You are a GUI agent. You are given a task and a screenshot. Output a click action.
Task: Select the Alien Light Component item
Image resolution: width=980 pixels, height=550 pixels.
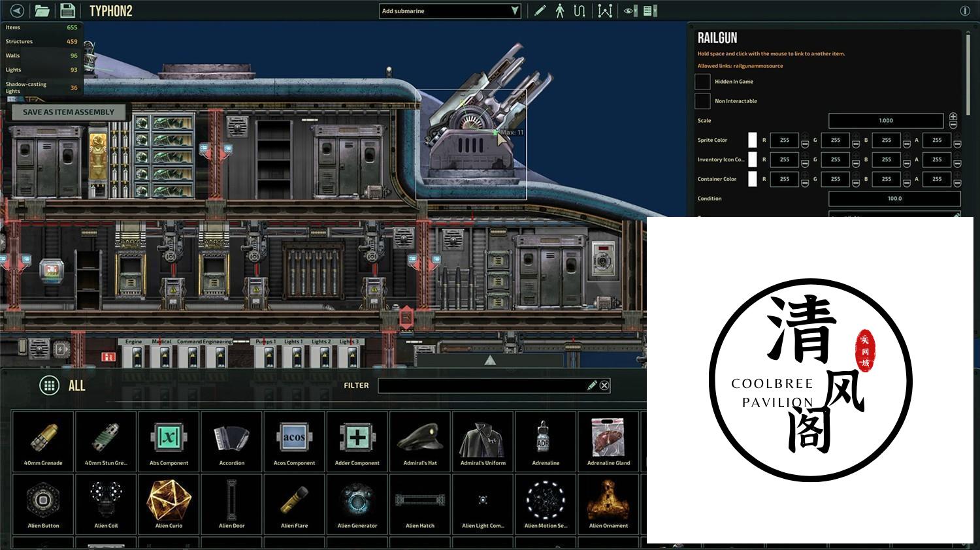[483, 504]
